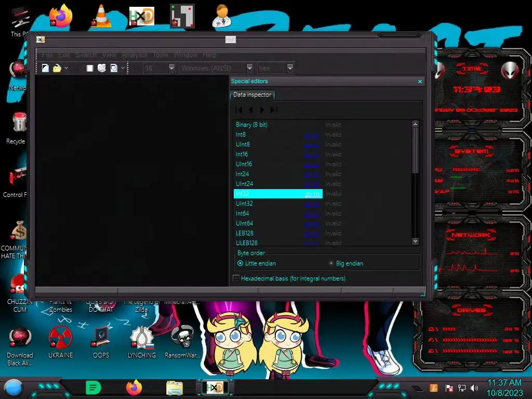Expand the arrow after the disk image icon

point(123,68)
